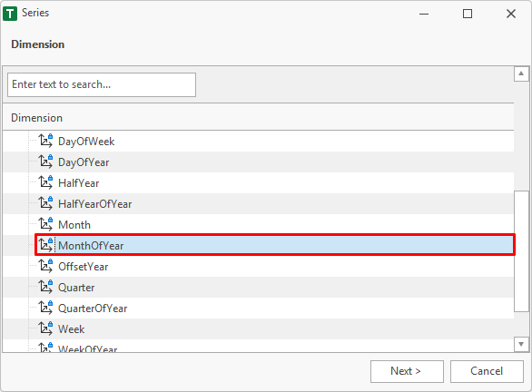This screenshot has width=532, height=392.
Task: Select the QuarterOfYear dimension
Action: click(x=93, y=309)
